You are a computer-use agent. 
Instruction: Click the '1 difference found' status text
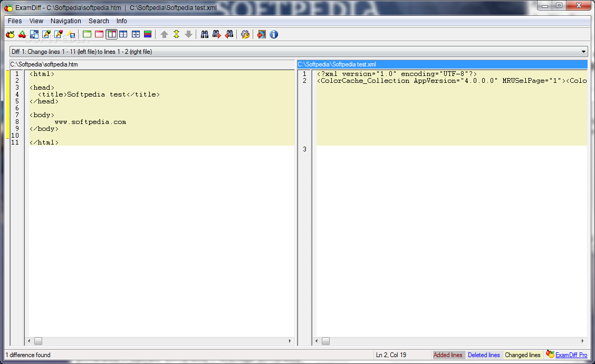(x=28, y=355)
